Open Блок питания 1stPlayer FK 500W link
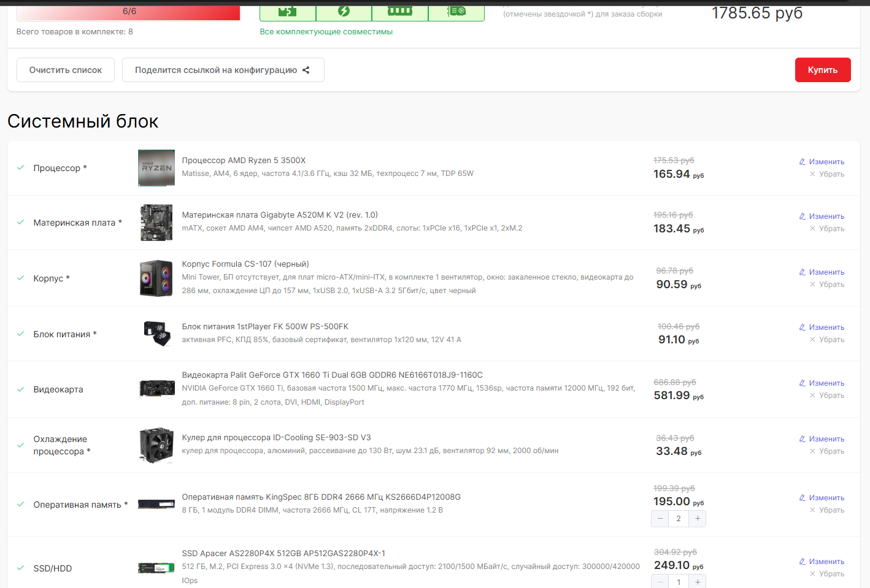The width and height of the screenshot is (870, 588). (x=265, y=326)
